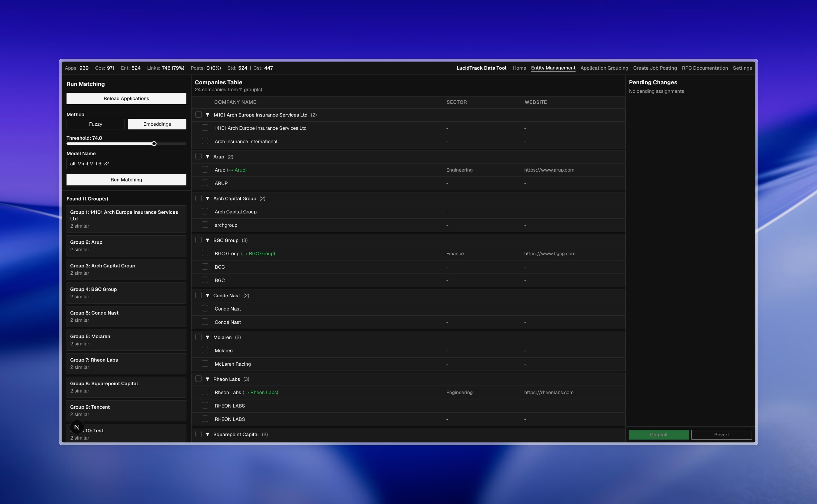Viewport: 817px width, 504px height.
Task: Check the ARUP company row checkbox
Action: [x=205, y=183]
